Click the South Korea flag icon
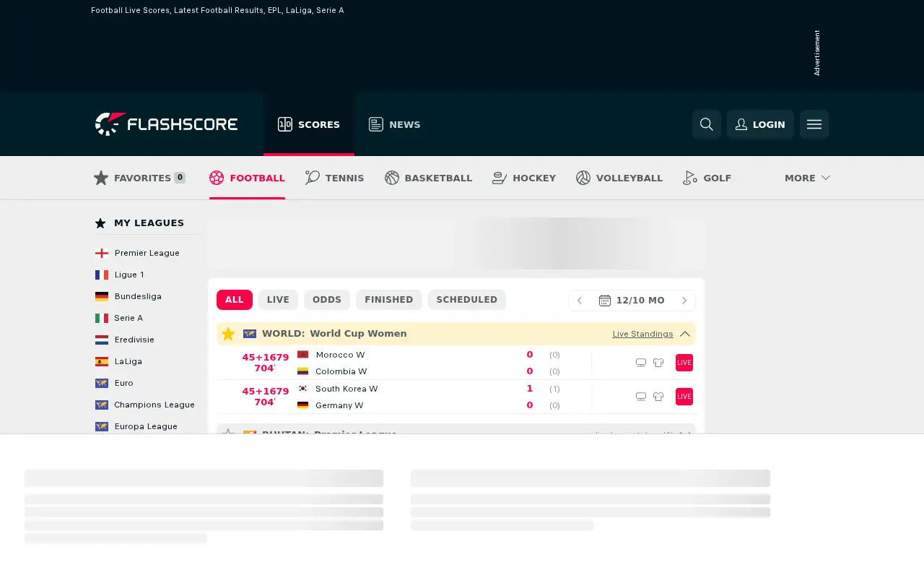 (303, 389)
